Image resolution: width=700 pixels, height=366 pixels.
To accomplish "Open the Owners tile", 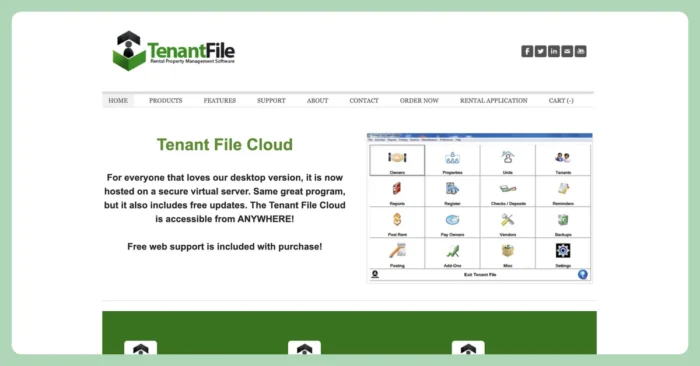I will 397,160.
